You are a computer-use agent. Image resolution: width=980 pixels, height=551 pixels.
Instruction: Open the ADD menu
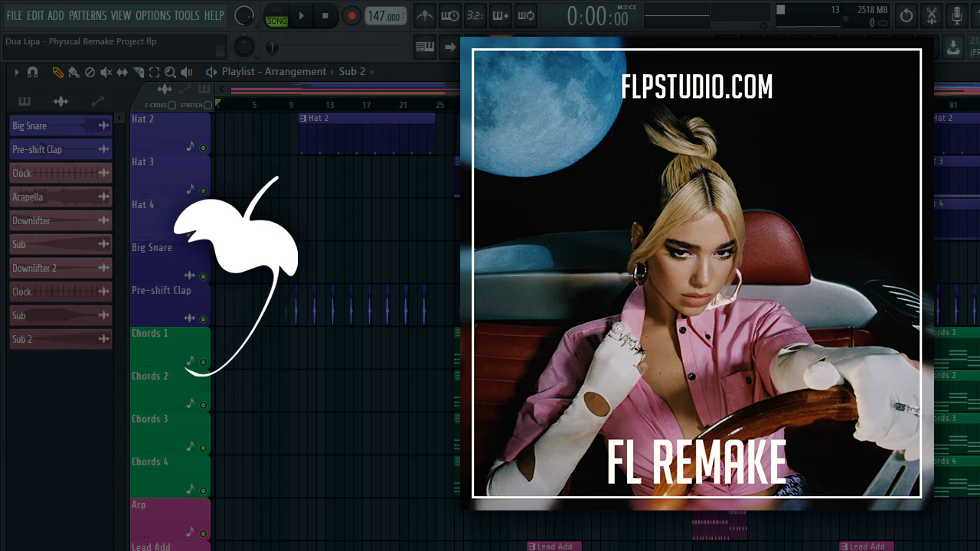56,15
